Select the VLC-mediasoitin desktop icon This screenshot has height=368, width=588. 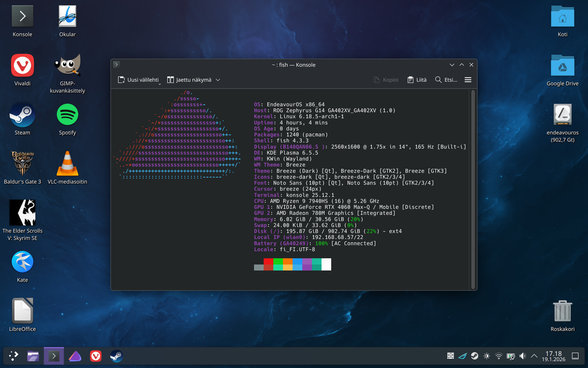(x=67, y=164)
